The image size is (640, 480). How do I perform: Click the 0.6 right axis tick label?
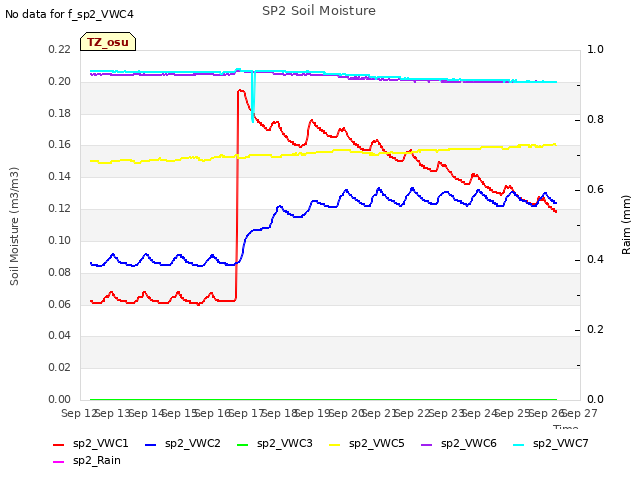(595, 189)
